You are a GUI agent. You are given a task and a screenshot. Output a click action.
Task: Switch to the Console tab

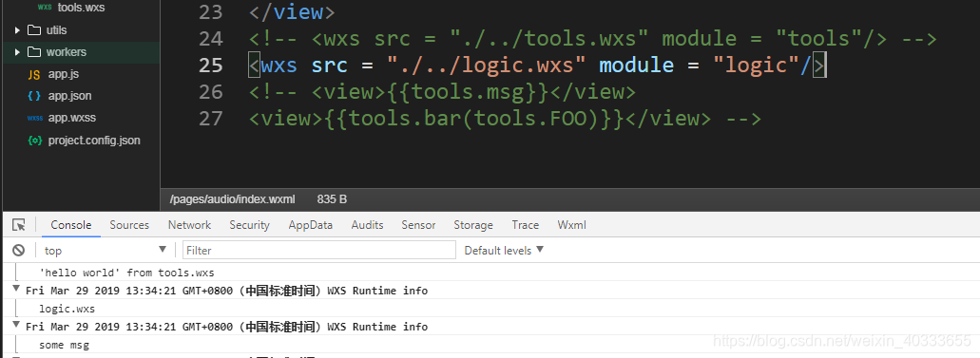(71, 225)
